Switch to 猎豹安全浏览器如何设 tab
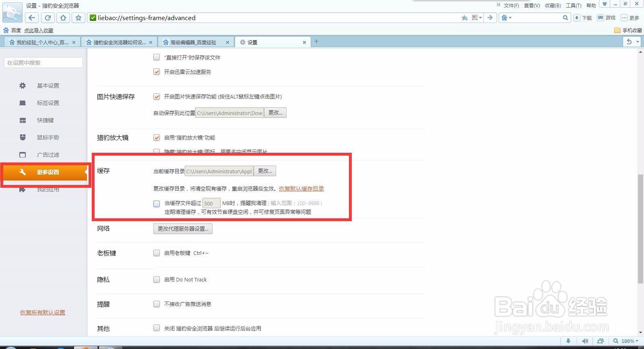Screen dimensions: 644x349 [x=119, y=42]
